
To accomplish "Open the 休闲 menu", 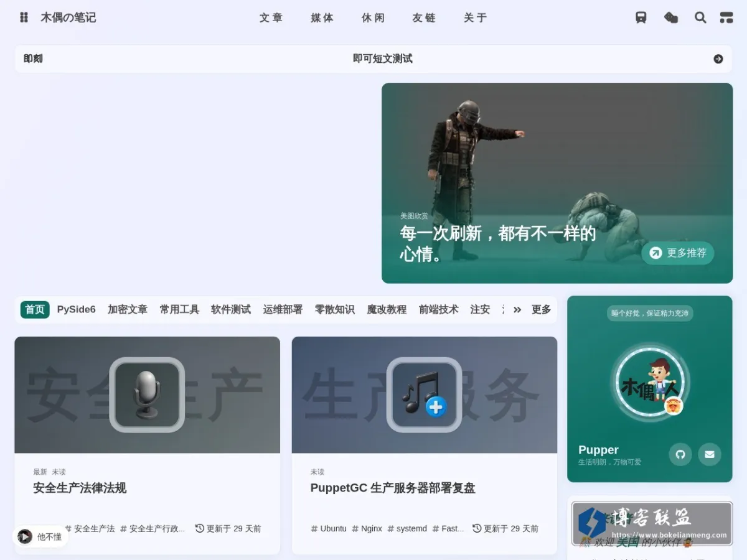I will click(373, 18).
